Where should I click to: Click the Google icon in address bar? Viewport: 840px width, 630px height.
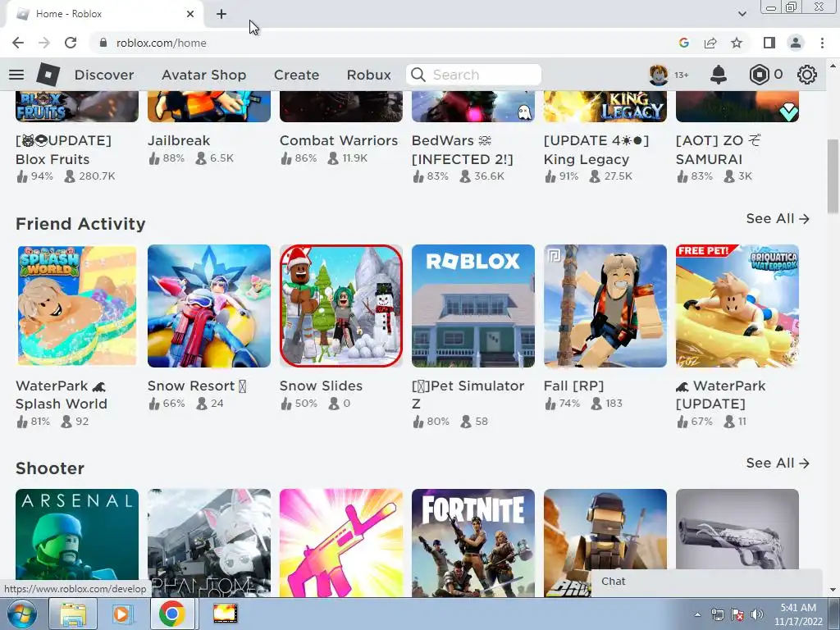(x=683, y=43)
